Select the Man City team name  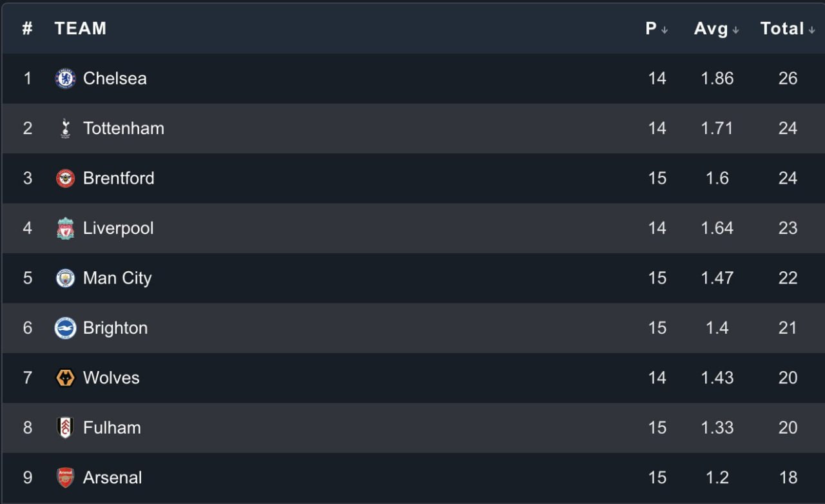click(x=117, y=278)
